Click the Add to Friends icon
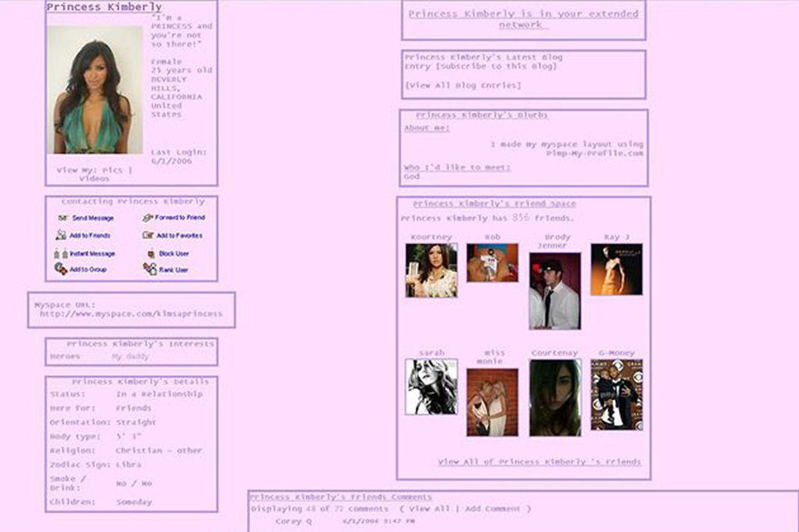 click(x=61, y=235)
